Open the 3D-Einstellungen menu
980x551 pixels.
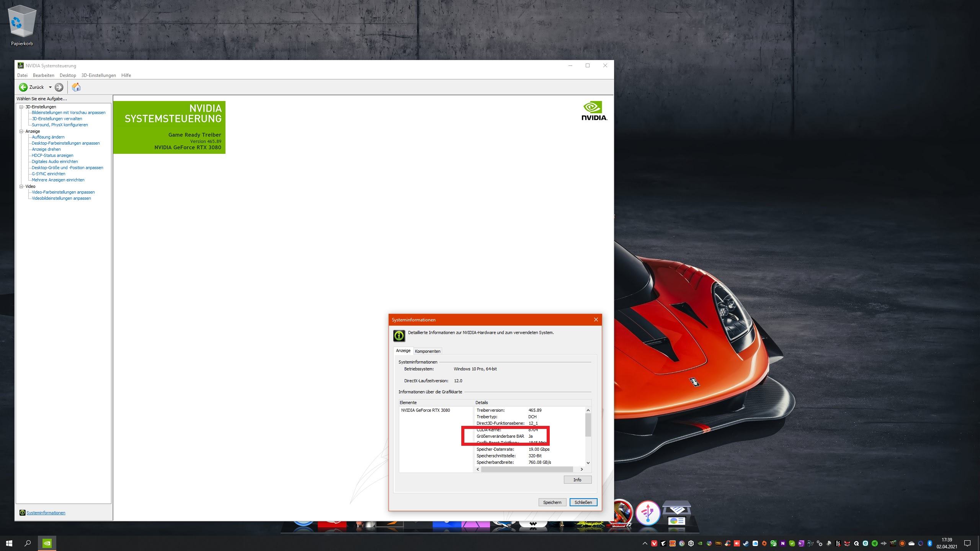pyautogui.click(x=98, y=75)
